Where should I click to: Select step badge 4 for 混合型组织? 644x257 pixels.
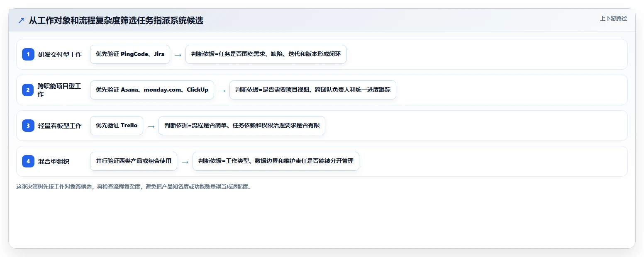tap(28, 161)
